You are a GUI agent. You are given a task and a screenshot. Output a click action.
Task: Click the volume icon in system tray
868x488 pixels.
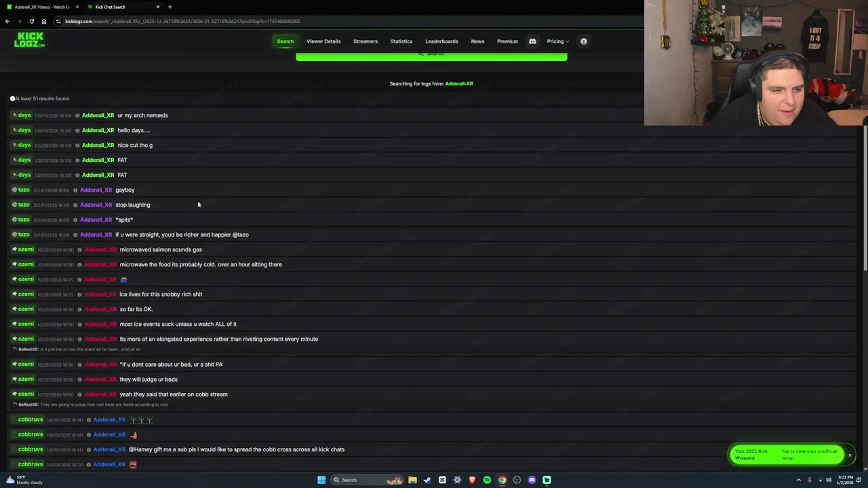pos(828,480)
